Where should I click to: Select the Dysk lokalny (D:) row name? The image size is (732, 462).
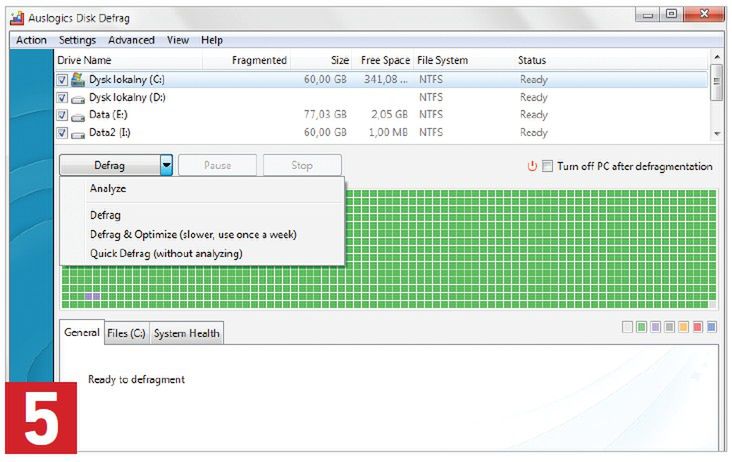127,97
